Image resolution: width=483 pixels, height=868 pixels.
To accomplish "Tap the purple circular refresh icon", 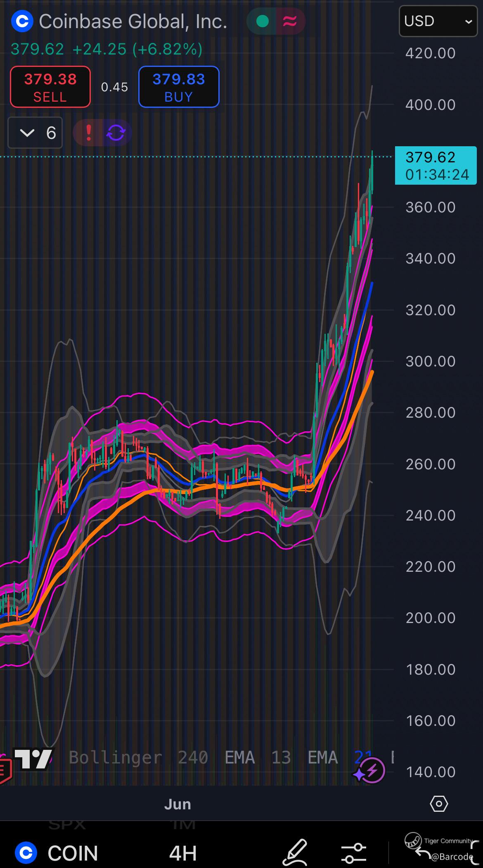I will 116,133.
